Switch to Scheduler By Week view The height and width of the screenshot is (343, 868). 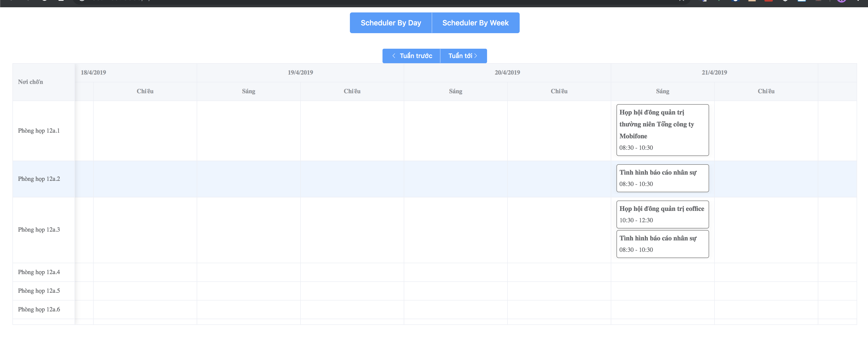click(x=475, y=23)
